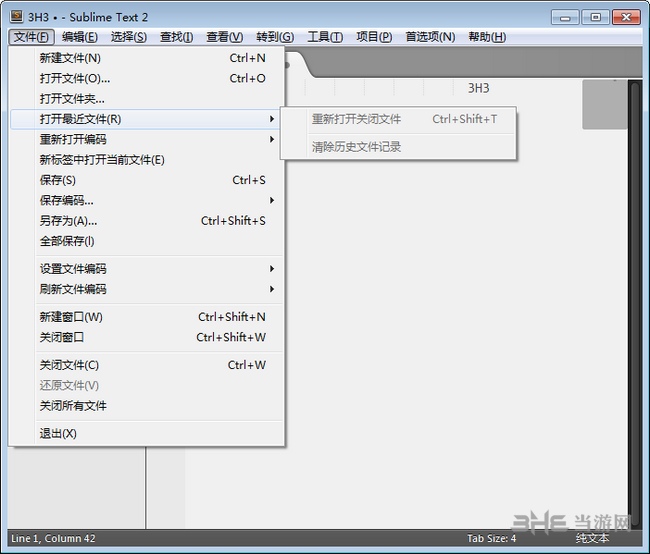Choose 打开文件(O)... menu entry
Image resolution: width=650 pixels, height=554 pixels.
[147, 78]
